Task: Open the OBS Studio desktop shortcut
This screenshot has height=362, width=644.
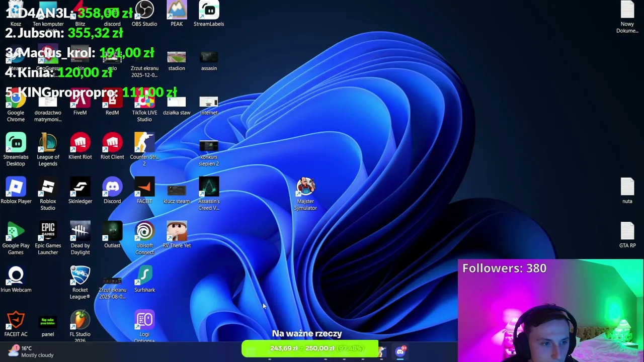Action: point(144,14)
